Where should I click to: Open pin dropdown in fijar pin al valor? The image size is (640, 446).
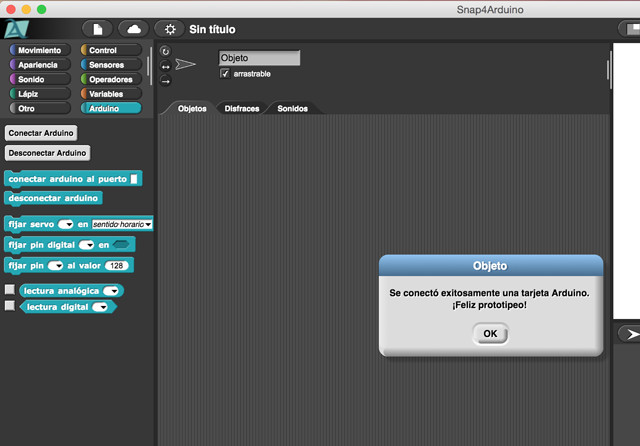[56, 266]
